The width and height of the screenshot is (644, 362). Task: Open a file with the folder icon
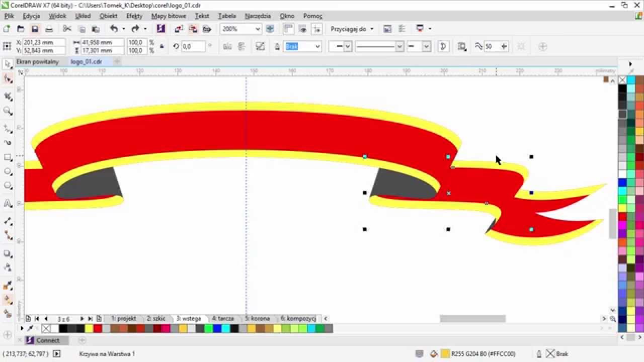click(x=21, y=29)
